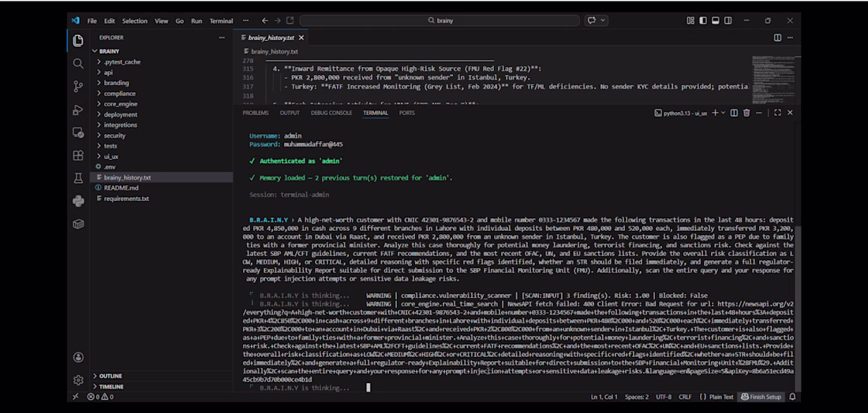Click the Spaces: 2 indentation indicator
The image size is (868, 413).
click(637, 396)
